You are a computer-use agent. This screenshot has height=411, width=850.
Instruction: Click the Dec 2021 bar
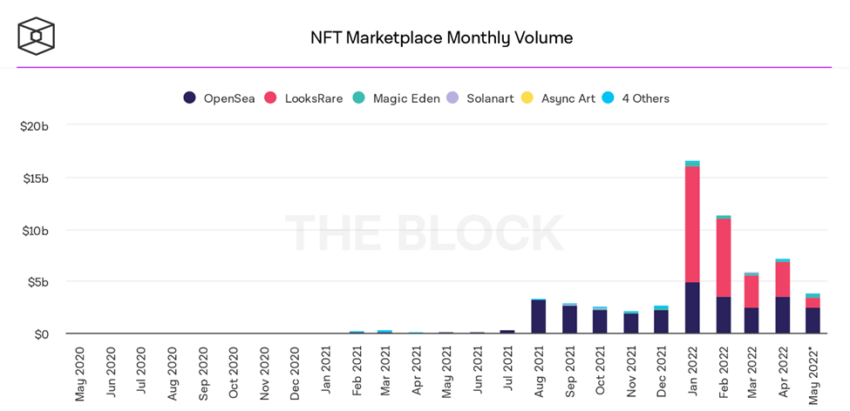tap(661, 320)
